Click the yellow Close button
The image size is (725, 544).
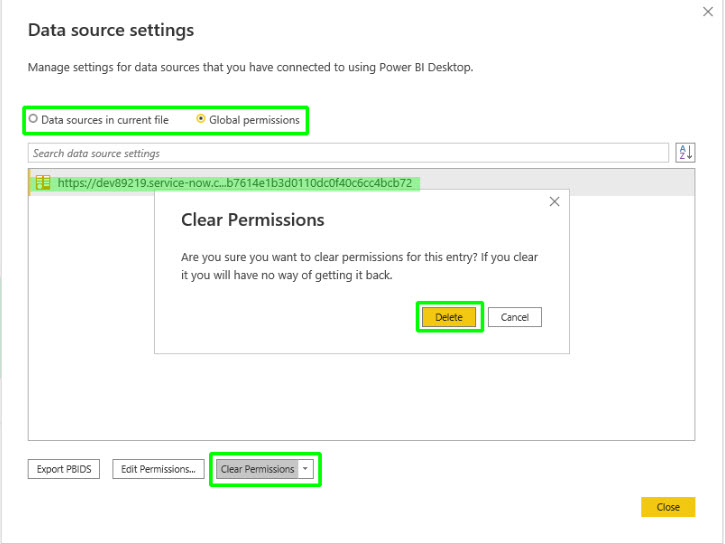pos(667,507)
